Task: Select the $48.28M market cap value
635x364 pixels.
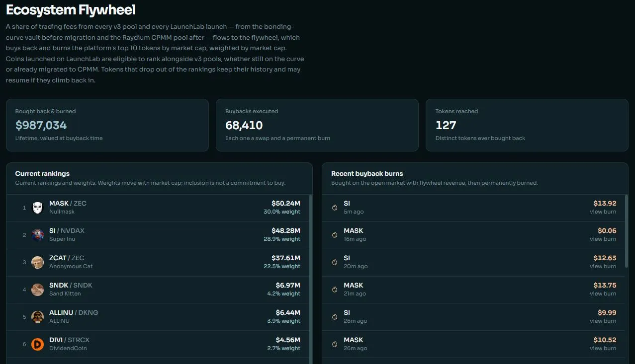Action: (286, 231)
